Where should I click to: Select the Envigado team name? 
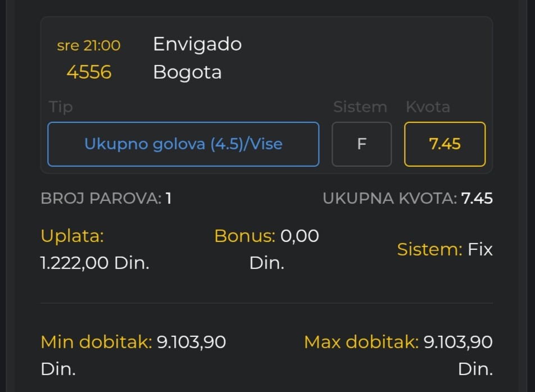click(197, 44)
